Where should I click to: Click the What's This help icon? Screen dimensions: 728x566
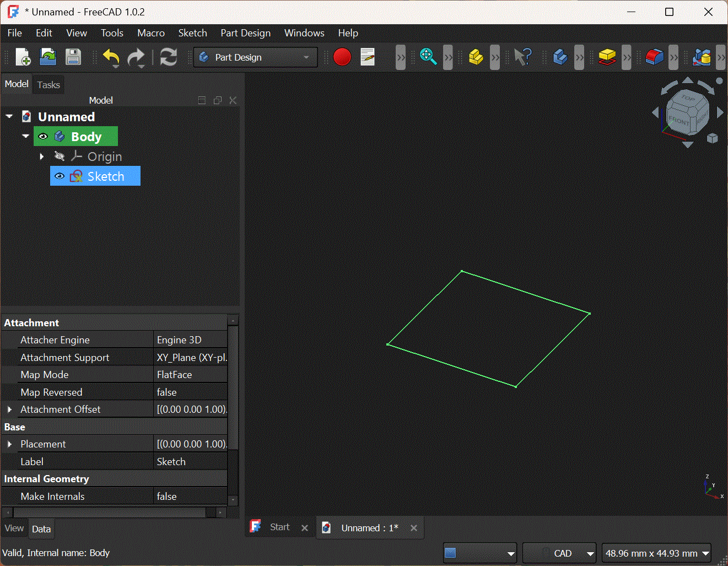point(522,57)
